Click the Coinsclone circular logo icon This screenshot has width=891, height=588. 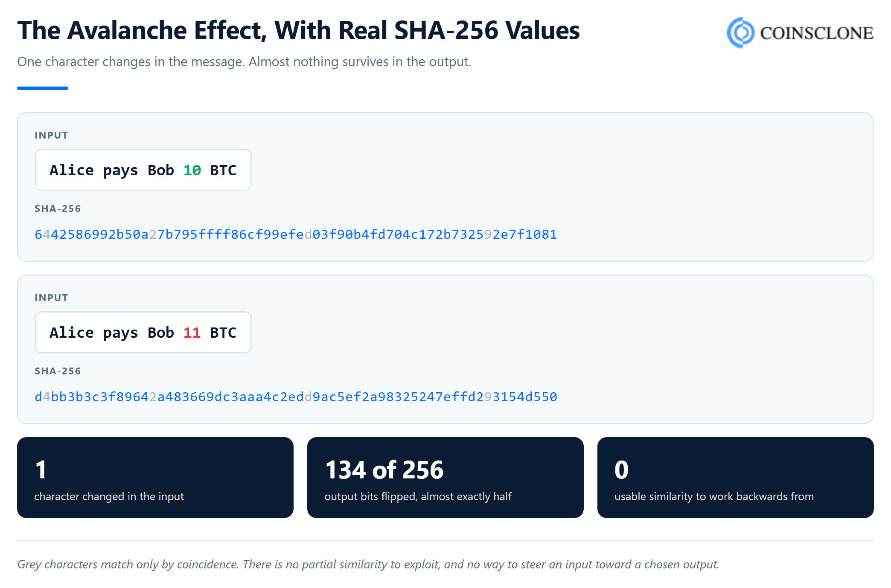click(x=741, y=32)
